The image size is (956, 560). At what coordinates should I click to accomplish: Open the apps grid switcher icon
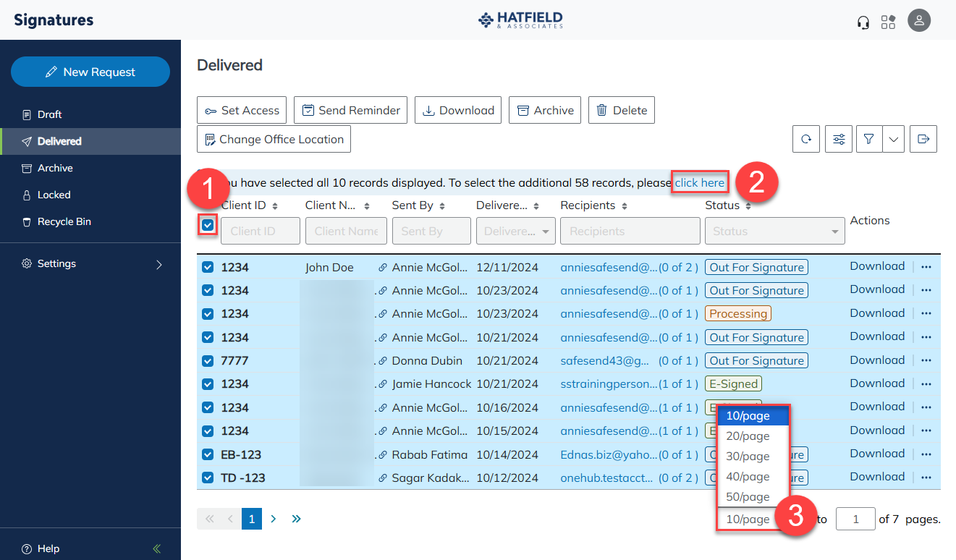[x=888, y=22]
